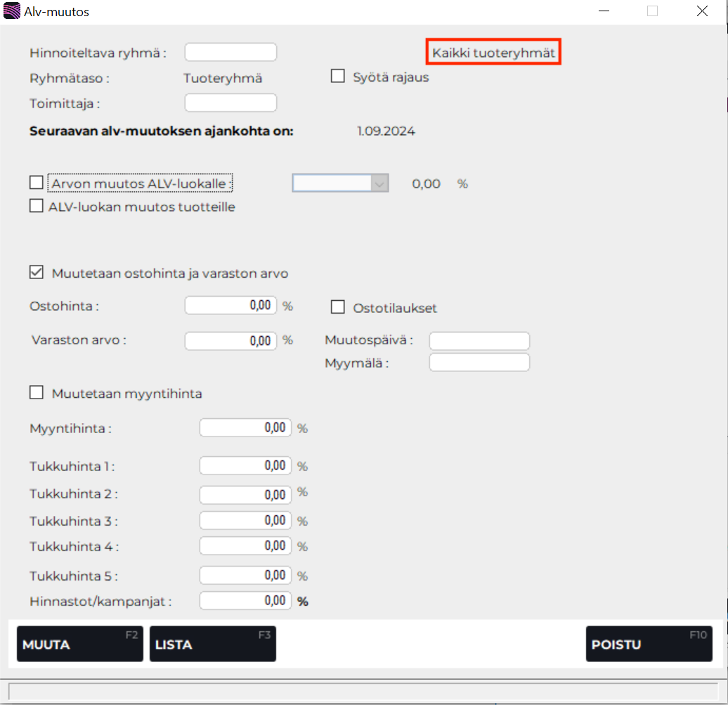Select the Varaston arvo percentage field
The image size is (728, 705).
pos(230,341)
